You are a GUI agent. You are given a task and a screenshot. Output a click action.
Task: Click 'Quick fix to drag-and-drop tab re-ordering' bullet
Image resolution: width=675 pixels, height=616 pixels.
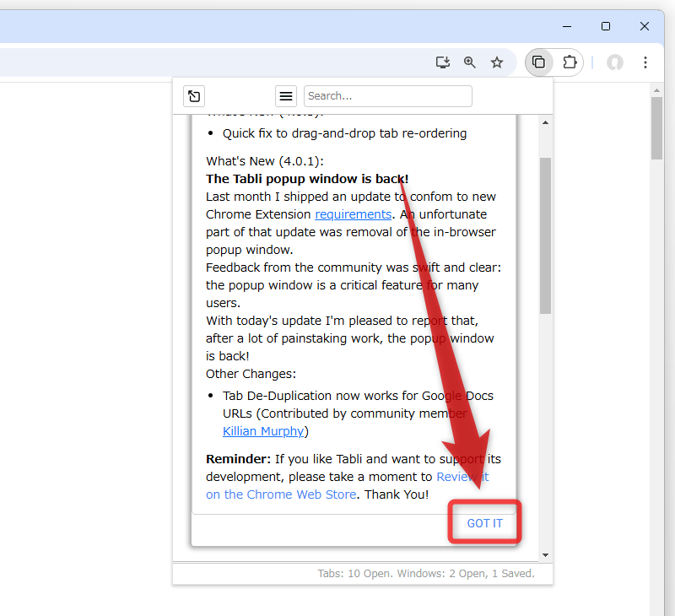click(x=344, y=133)
